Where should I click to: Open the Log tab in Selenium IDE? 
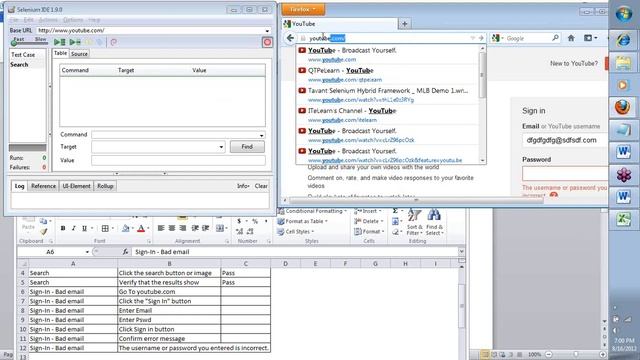click(x=19, y=186)
